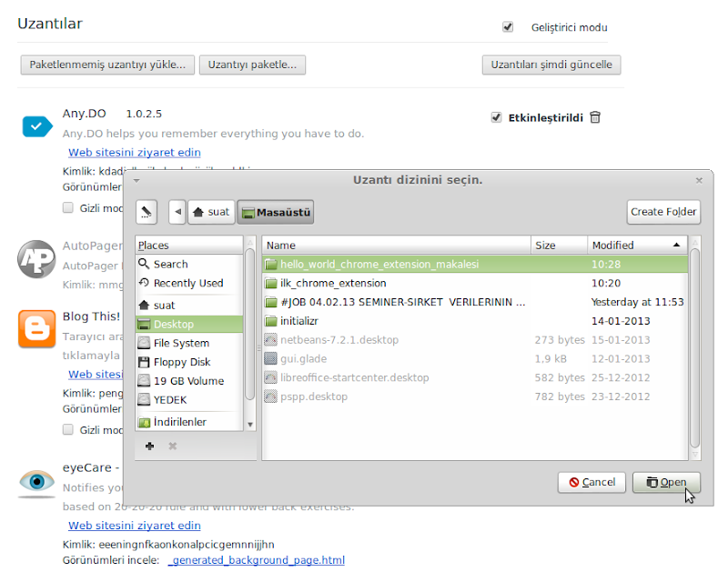The image size is (728, 572).
Task: Select the initializr folder
Action: (x=475, y=321)
